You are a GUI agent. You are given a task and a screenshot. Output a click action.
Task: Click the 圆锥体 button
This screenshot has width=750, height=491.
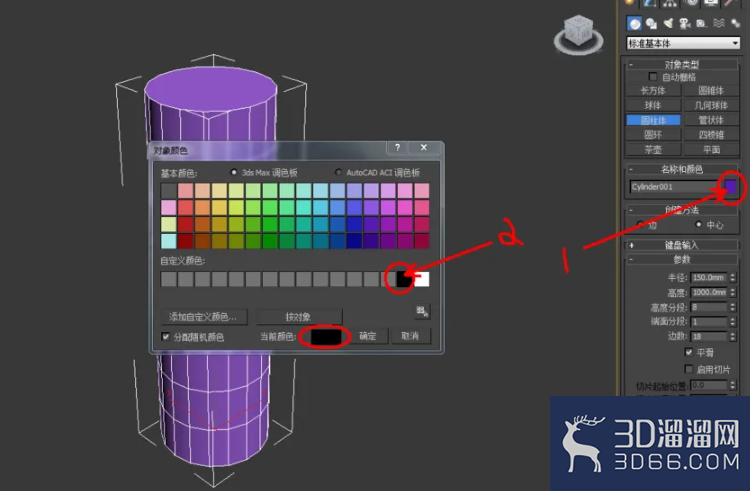tap(711, 90)
